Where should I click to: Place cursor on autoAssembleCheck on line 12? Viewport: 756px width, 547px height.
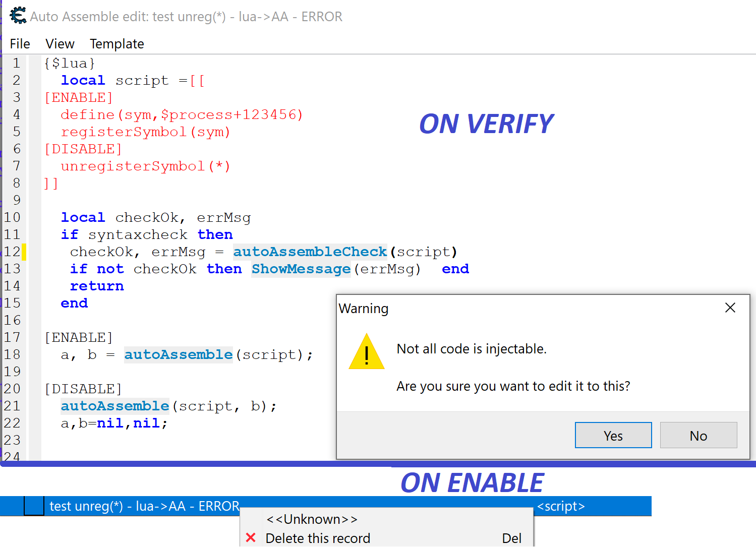click(310, 252)
